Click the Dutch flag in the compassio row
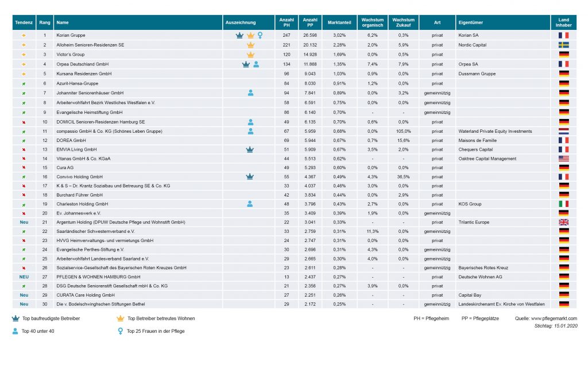Viewport: 588px width, 384px height. click(563, 132)
